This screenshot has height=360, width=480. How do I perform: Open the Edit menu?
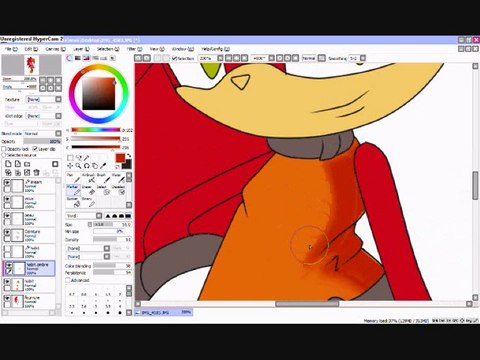31,49
